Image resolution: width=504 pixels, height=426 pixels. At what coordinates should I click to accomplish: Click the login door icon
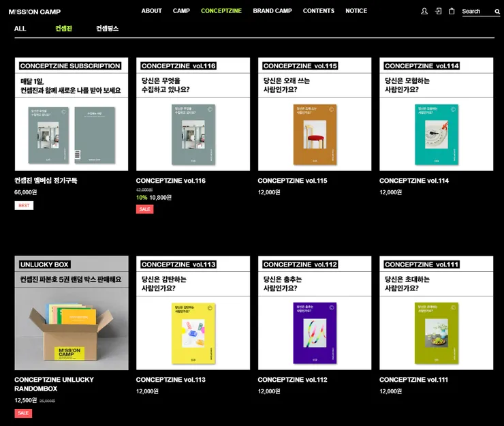coord(438,12)
